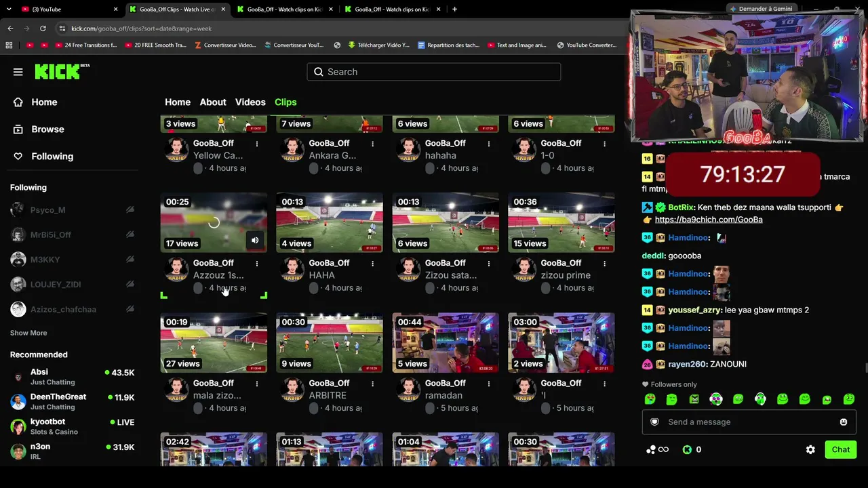Select the Clips tab
Viewport: 868px width, 488px height.
285,102
